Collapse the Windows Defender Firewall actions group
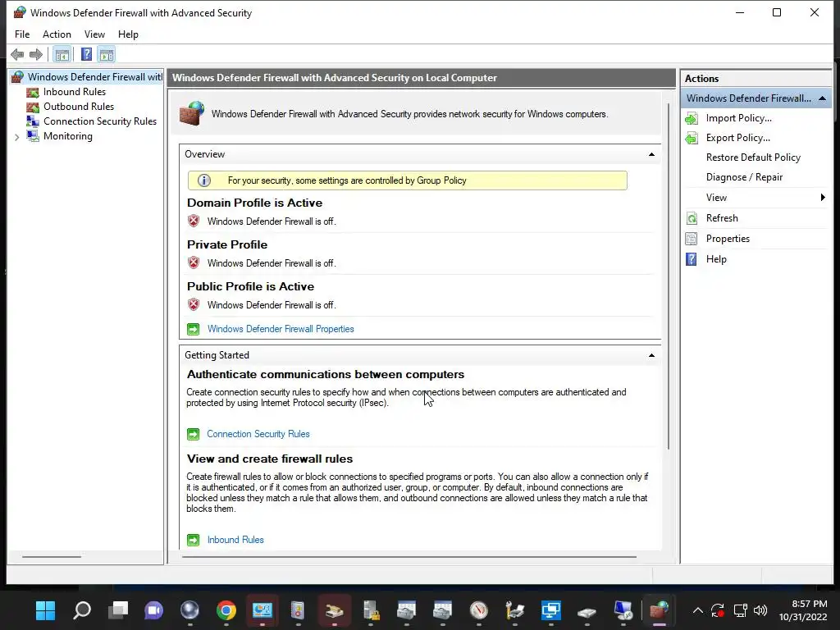Image resolution: width=840 pixels, height=630 pixels. pos(822,98)
